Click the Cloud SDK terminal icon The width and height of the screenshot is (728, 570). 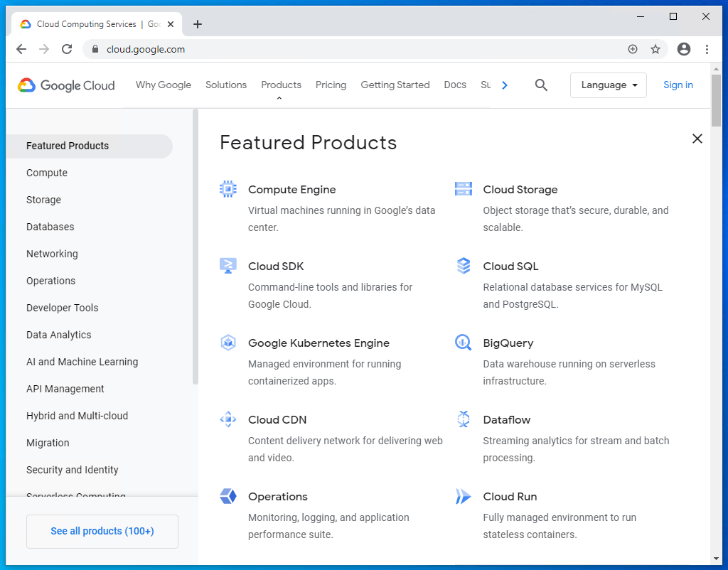click(x=228, y=266)
